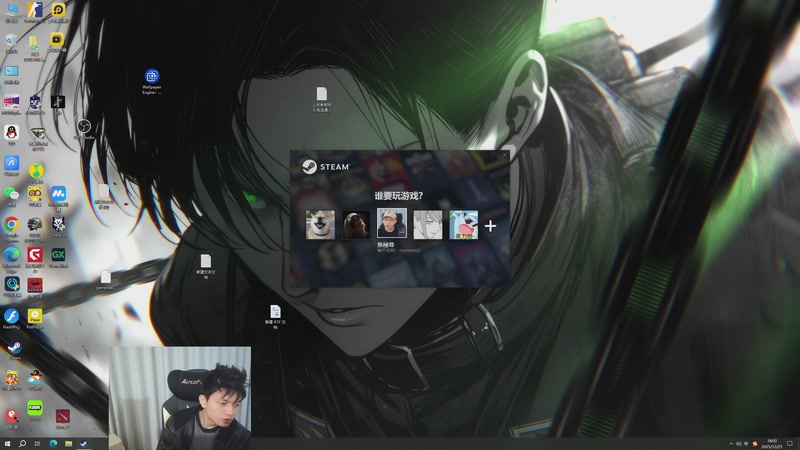800x450 pixels.
Task: Open the gamestat file on desktop
Action: tap(106, 280)
